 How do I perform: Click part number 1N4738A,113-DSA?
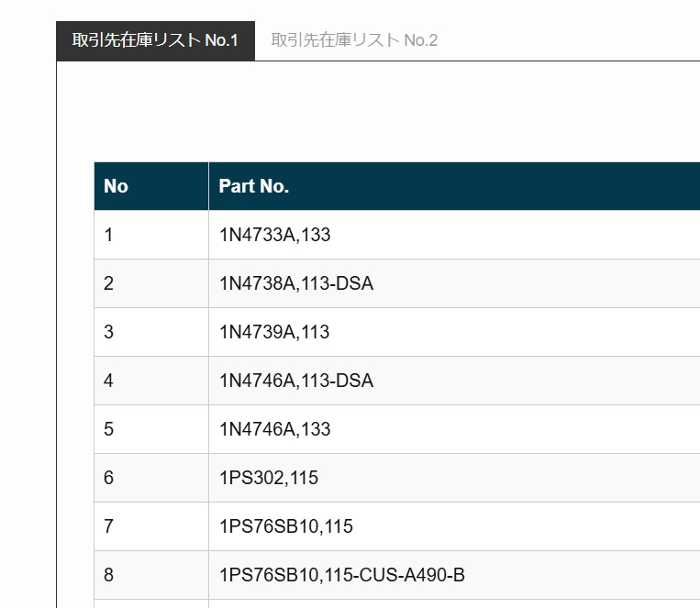pyautogui.click(x=296, y=283)
